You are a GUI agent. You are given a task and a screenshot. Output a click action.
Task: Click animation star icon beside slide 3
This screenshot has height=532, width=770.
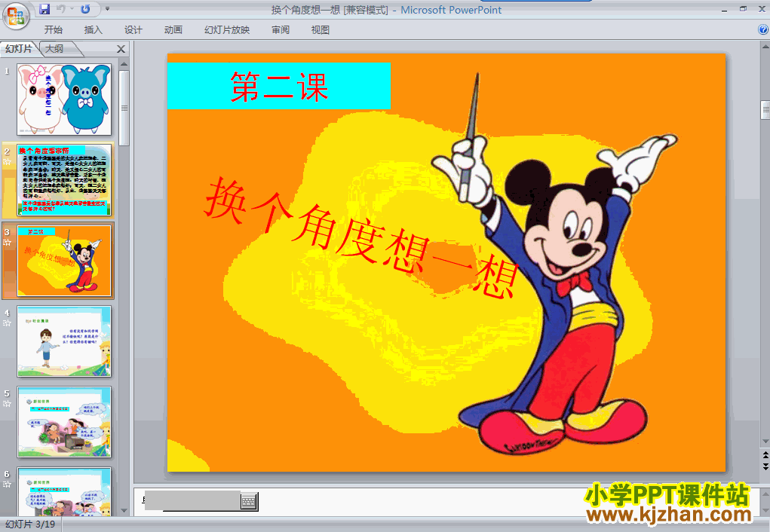[x=8, y=243]
